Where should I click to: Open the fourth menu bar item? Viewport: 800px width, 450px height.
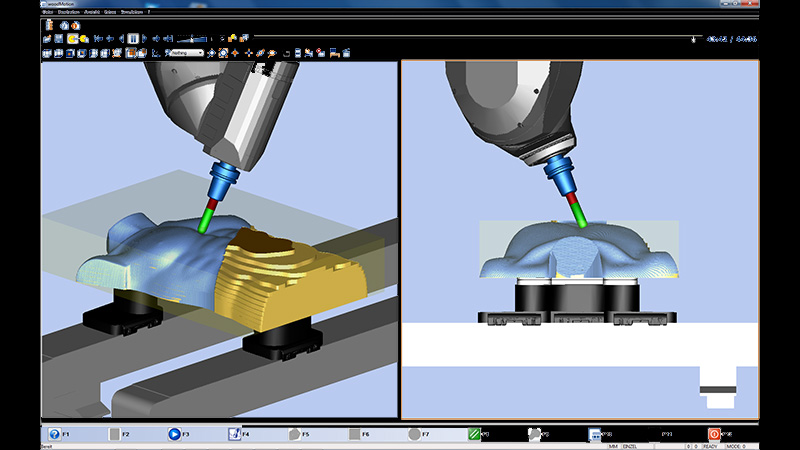pyautogui.click(x=110, y=12)
